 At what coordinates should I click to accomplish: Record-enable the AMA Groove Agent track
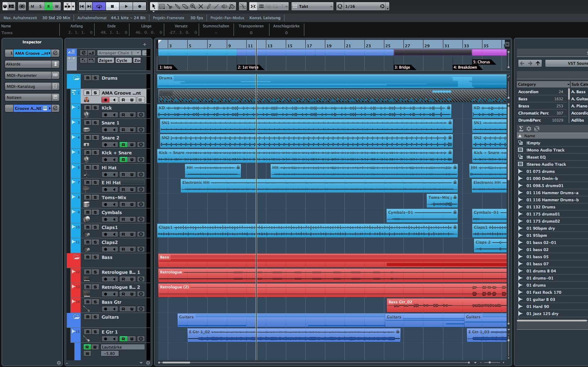point(106,100)
